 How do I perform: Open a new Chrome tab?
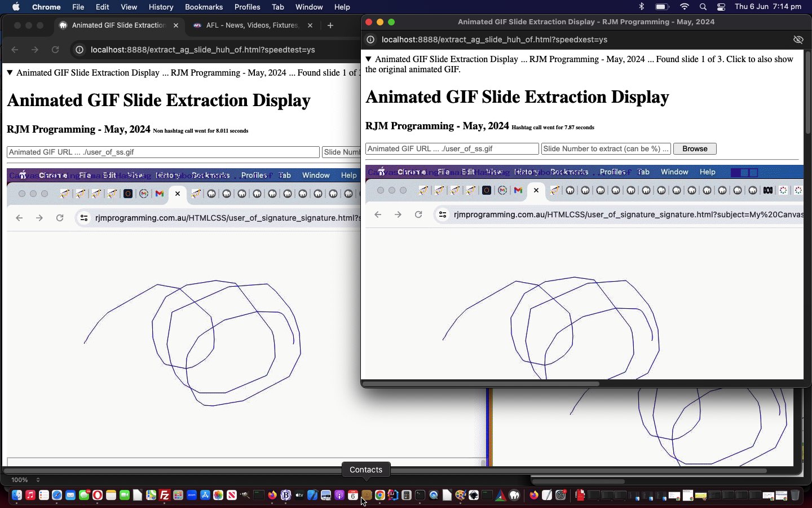330,25
